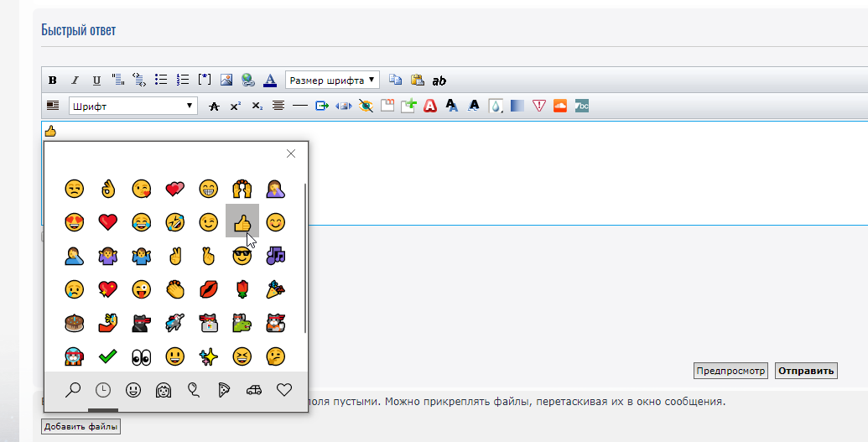Insert an image with the picture icon
Viewport: 868px width, 442px height.
tap(226, 80)
